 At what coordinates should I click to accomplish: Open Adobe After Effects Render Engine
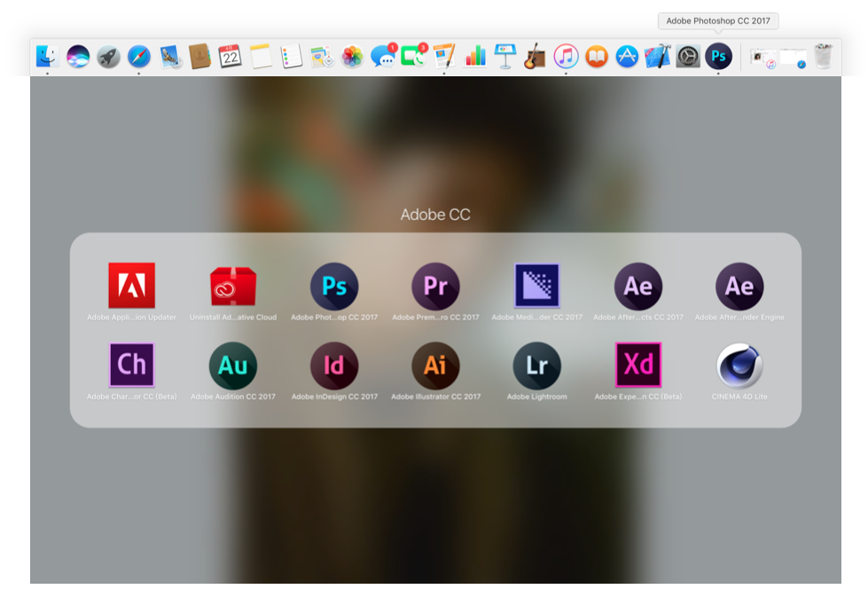pos(739,286)
